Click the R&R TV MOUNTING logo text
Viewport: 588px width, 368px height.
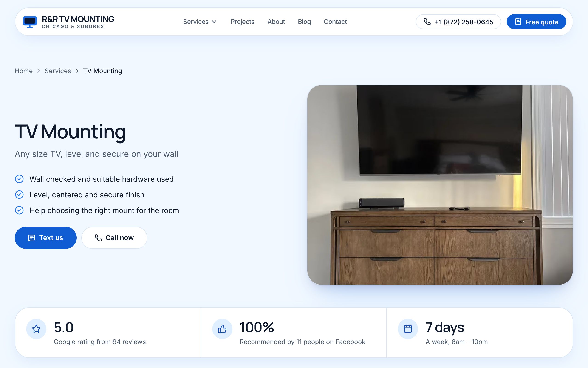[x=78, y=19]
